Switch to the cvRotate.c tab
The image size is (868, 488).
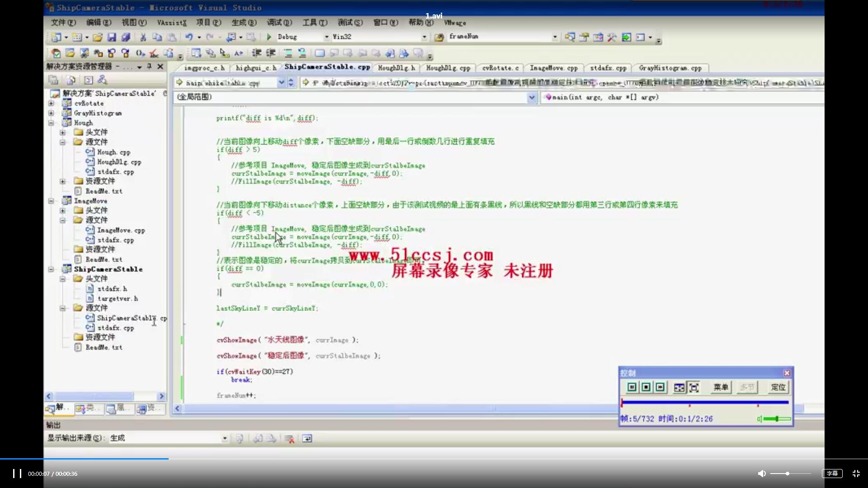500,68
